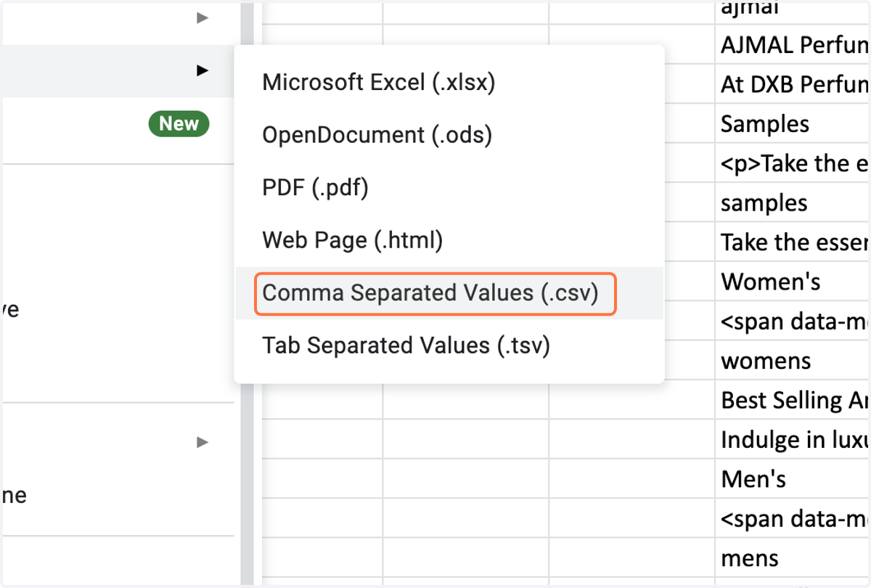Click the Men's cell
This screenshot has width=871, height=588.
click(793, 479)
